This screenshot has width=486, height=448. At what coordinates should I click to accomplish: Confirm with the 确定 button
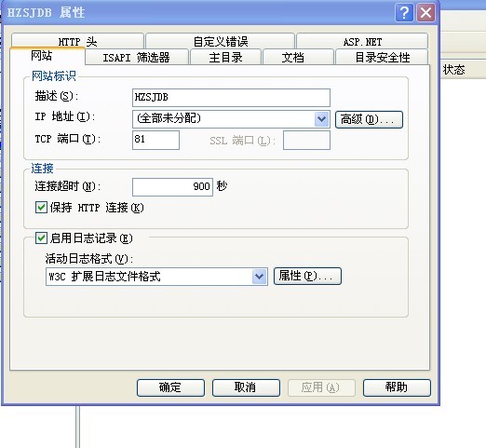tap(170, 387)
